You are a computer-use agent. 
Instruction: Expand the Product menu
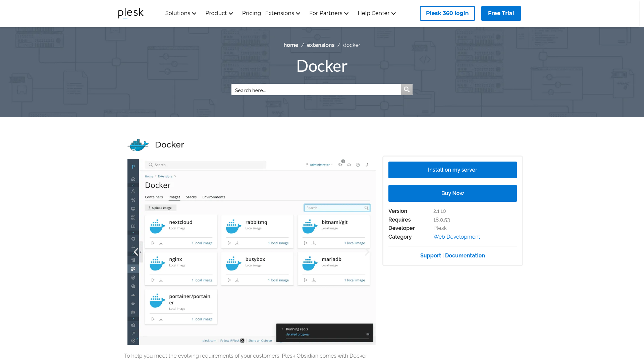219,13
